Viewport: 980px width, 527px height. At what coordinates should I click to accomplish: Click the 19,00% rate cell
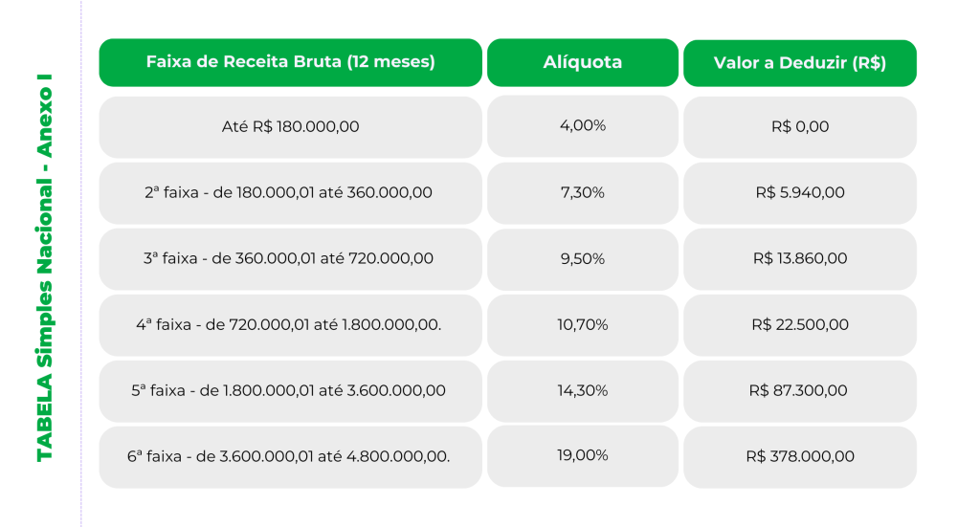[x=583, y=456]
